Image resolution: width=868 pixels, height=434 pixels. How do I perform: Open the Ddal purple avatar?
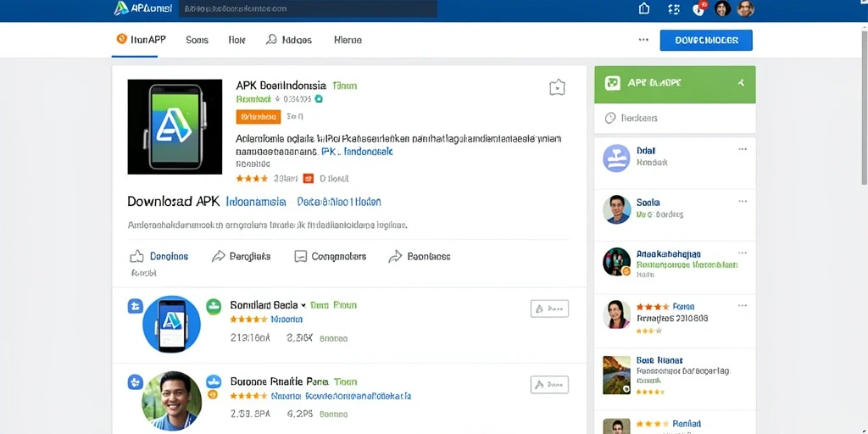tap(616, 158)
